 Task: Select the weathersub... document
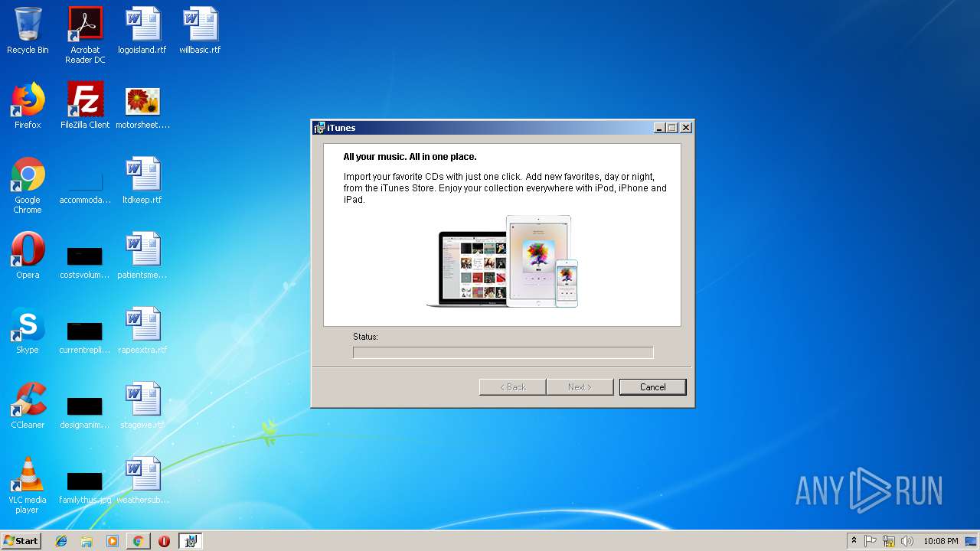[142, 481]
